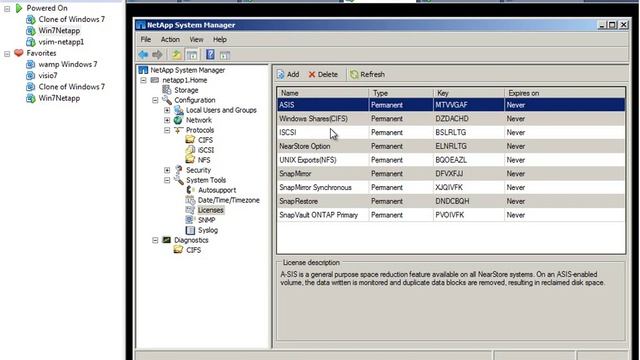Expand the Local Users and Groups node
The height and width of the screenshot is (360, 640).
[x=167, y=110]
